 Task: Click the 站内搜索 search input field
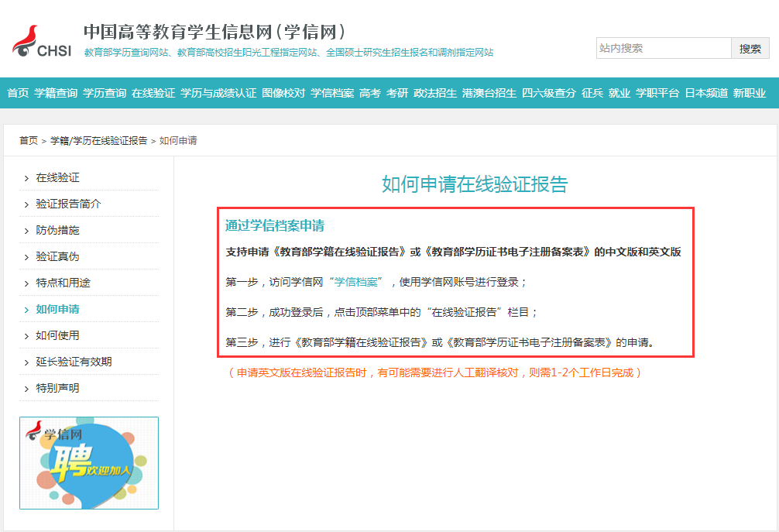tap(663, 48)
